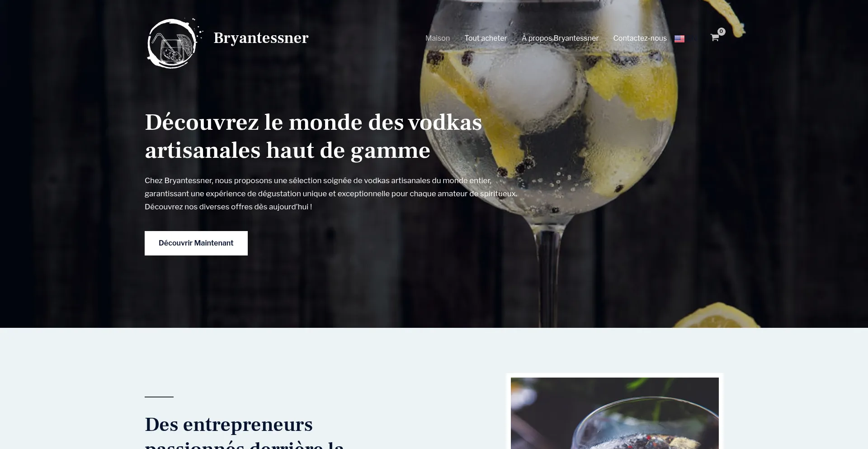Image resolution: width=868 pixels, height=449 pixels.
Task: Click the Bryantessner site title link
Action: (261, 38)
